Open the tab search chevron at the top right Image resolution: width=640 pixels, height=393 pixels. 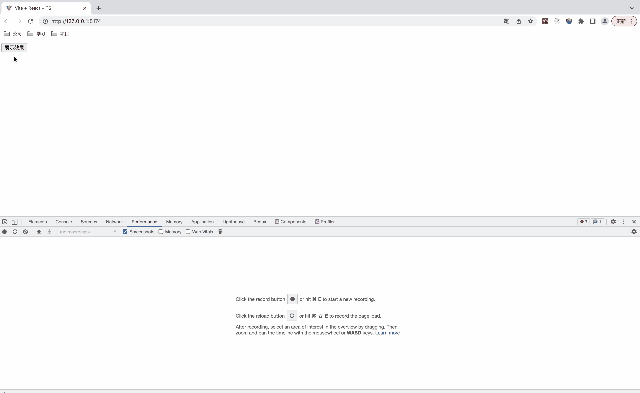point(632,8)
